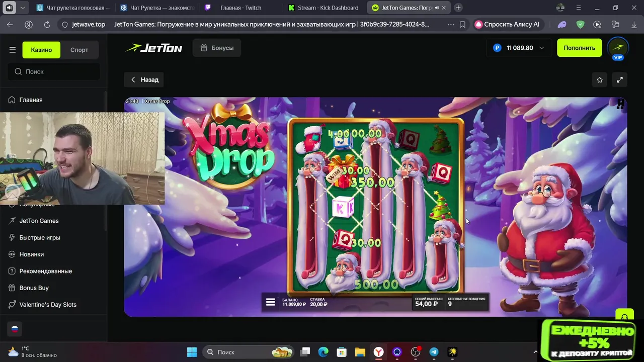
Task: Click the jetwave.top address text
Action: pyautogui.click(x=89, y=24)
